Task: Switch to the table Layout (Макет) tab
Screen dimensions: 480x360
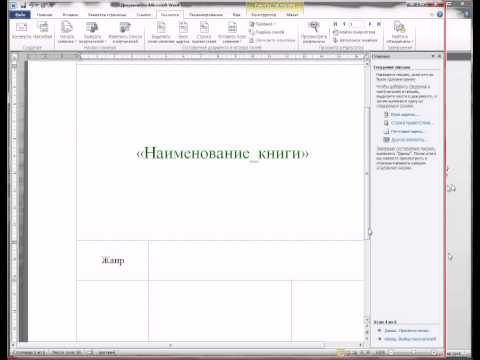Action: (x=292, y=15)
